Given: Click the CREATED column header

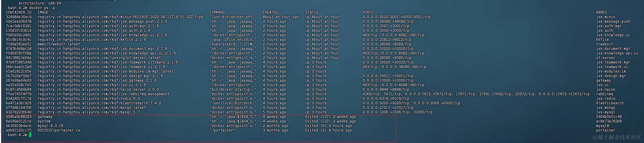Looking at the screenshot, I should pos(270,12).
